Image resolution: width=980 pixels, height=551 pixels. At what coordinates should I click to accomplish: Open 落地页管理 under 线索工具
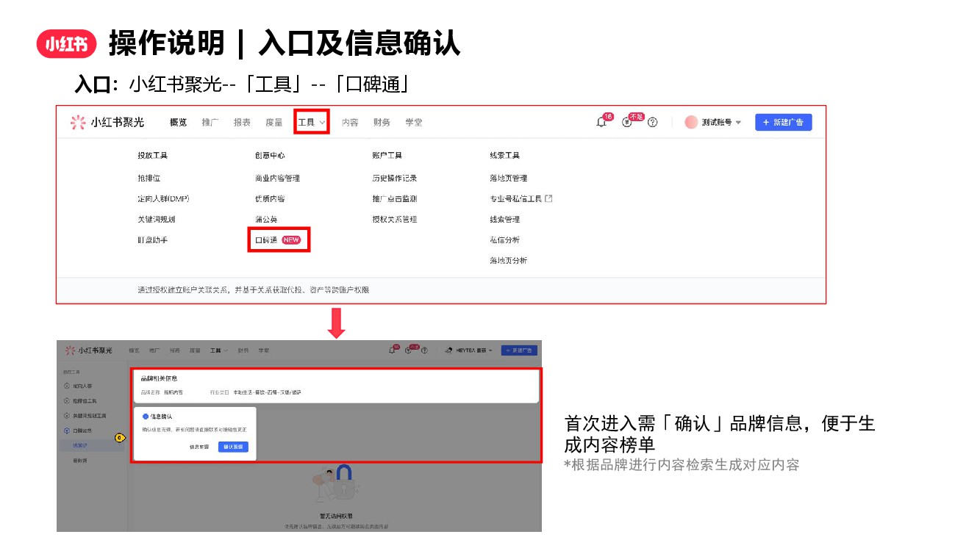pos(508,179)
